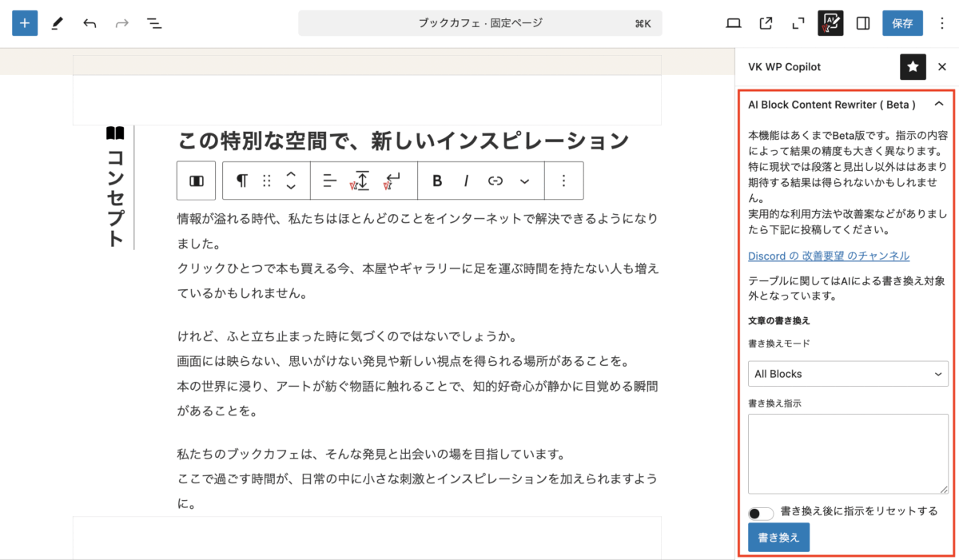The width and height of the screenshot is (959, 560).
Task: Click the 書き換え rewrite button
Action: (778, 537)
